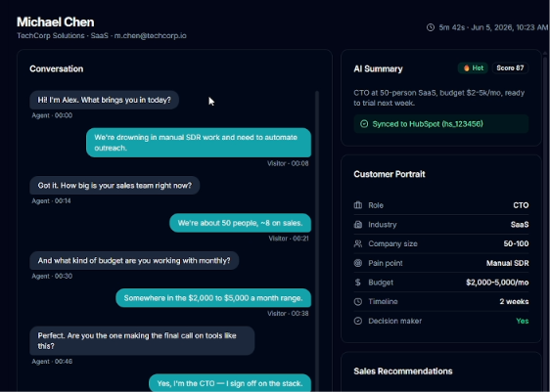This screenshot has height=392, width=550.
Task: Click the Company size label
Action: coord(392,243)
